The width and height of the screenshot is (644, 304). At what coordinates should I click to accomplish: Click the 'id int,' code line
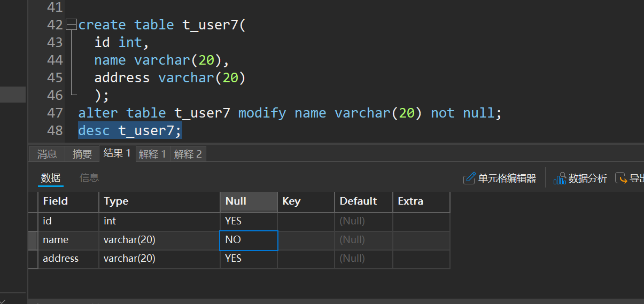point(122,43)
